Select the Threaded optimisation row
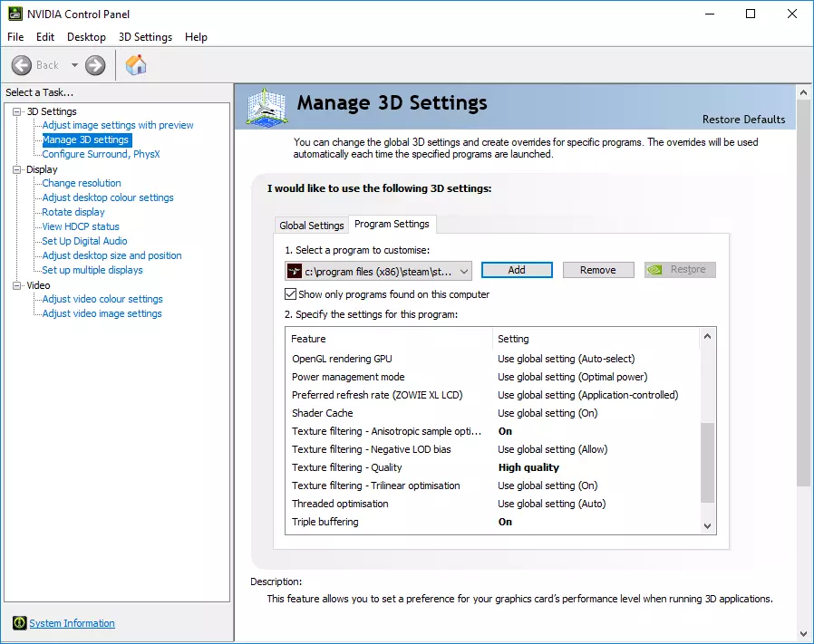Screen dimensions: 814x644 [x=492, y=504]
